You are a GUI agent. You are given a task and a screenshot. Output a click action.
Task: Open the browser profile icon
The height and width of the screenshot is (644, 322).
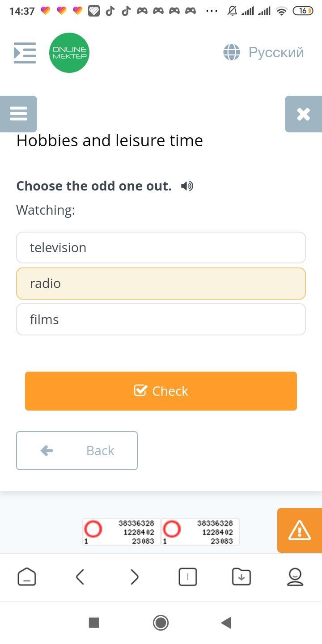[x=295, y=577]
